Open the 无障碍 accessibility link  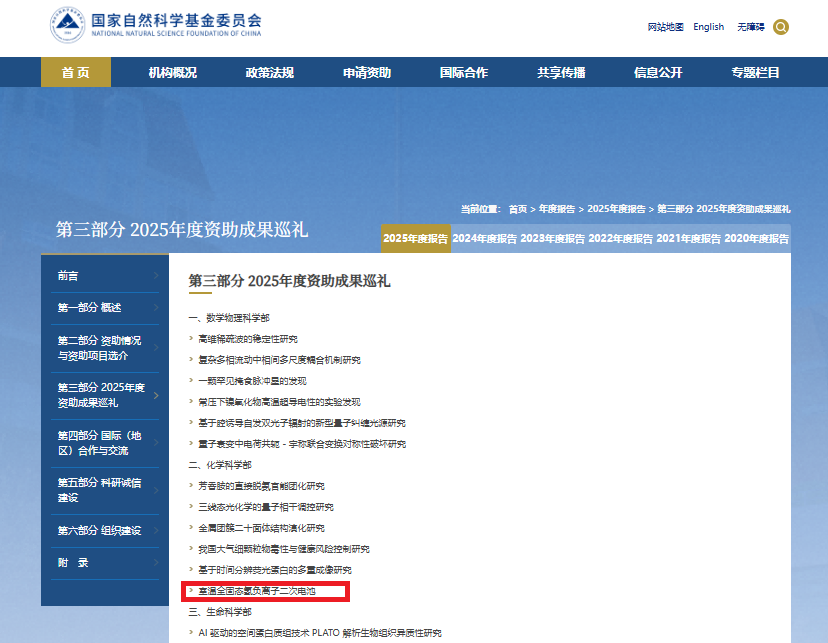(751, 27)
